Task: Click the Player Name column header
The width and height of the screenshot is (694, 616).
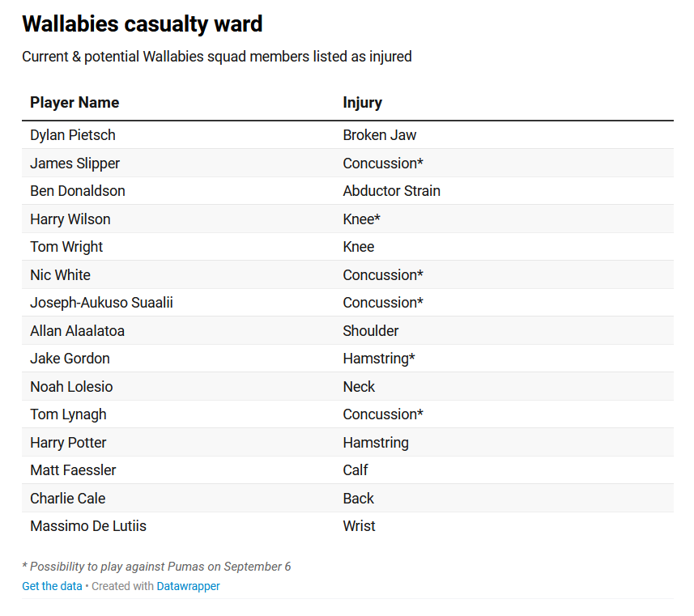Action: [x=75, y=103]
